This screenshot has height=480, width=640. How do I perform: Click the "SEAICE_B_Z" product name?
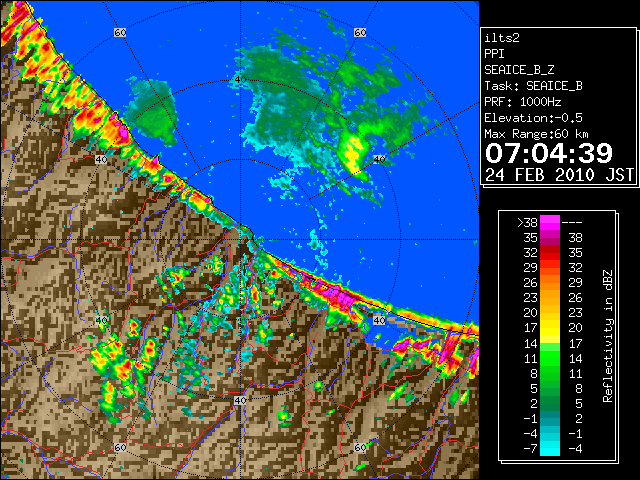519,70
